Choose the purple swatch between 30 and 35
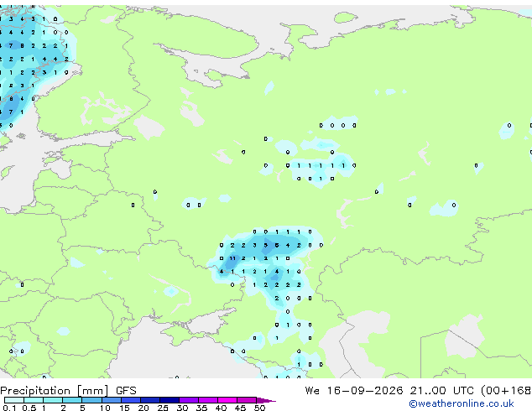532x411 pixels. point(188,400)
